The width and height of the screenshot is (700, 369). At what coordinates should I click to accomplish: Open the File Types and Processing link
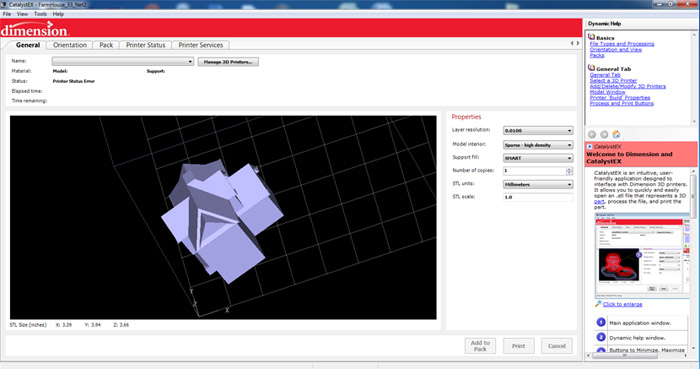[622, 44]
